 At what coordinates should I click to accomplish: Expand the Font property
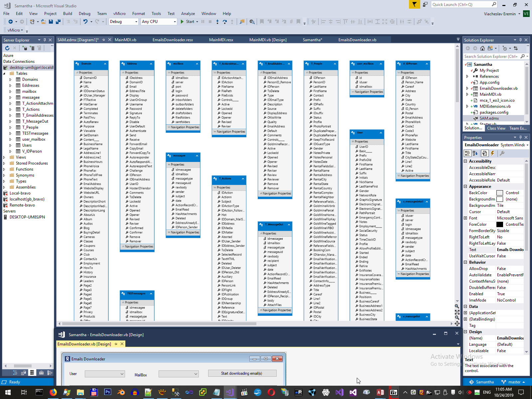[465, 218]
